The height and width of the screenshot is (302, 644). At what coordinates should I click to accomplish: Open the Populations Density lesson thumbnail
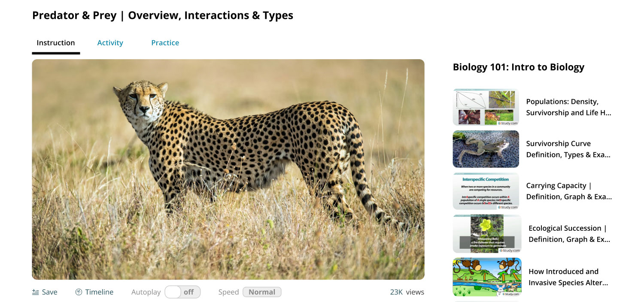(x=486, y=107)
